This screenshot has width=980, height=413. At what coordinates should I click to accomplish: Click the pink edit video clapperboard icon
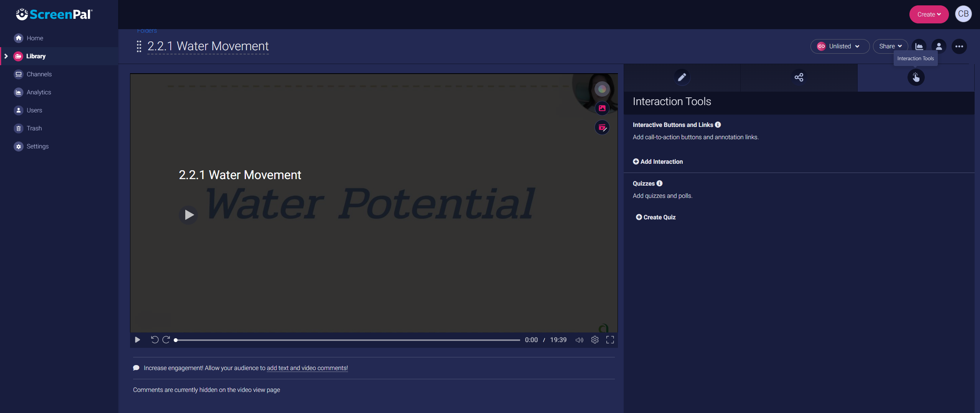coord(601,127)
